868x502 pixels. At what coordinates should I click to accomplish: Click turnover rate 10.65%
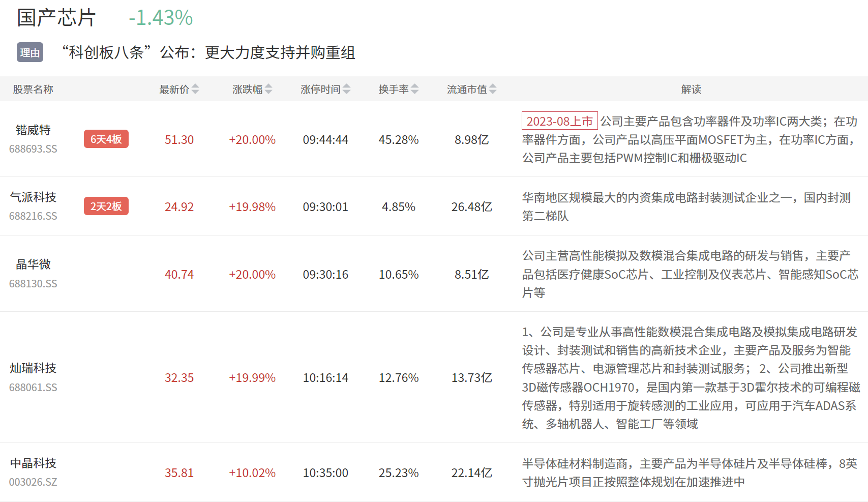coord(399,275)
